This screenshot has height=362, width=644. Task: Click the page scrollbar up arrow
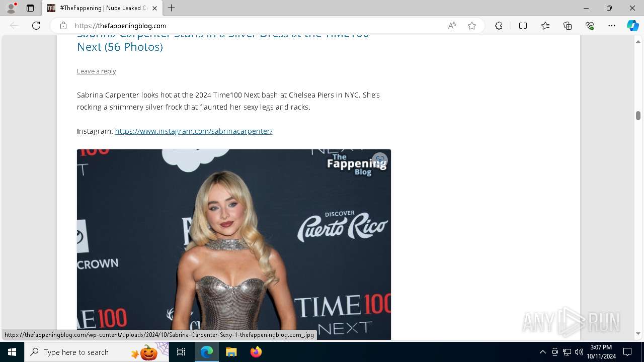(x=638, y=42)
